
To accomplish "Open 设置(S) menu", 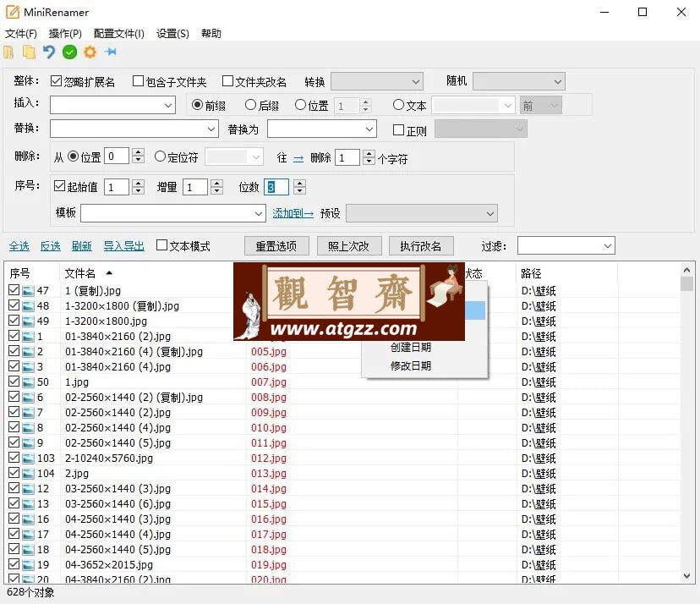I will click(x=172, y=34).
